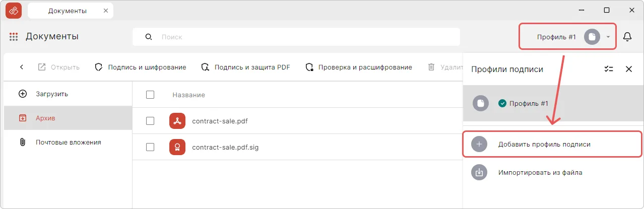Select Профиль #1 in profiles list
The image size is (644, 209).
tap(553, 103)
